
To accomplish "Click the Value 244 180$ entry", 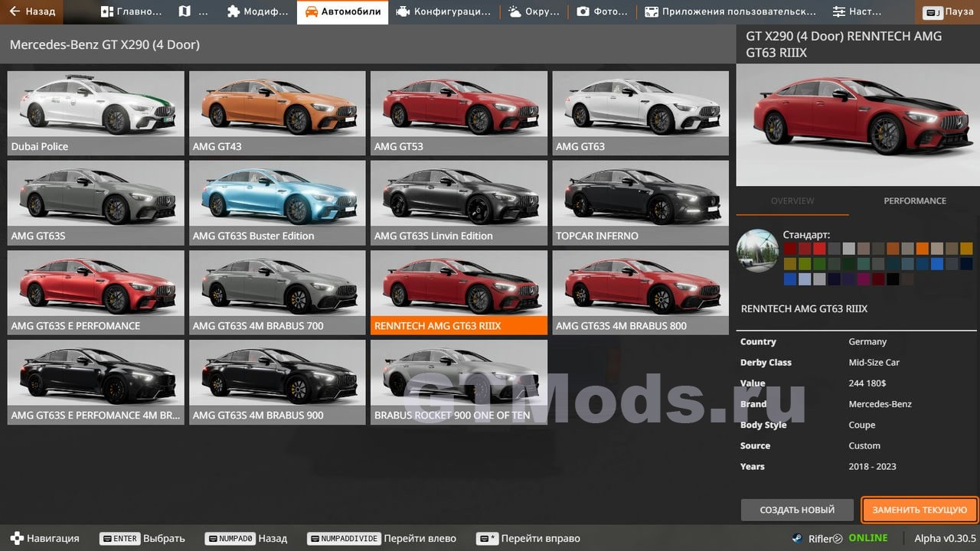I will (867, 383).
